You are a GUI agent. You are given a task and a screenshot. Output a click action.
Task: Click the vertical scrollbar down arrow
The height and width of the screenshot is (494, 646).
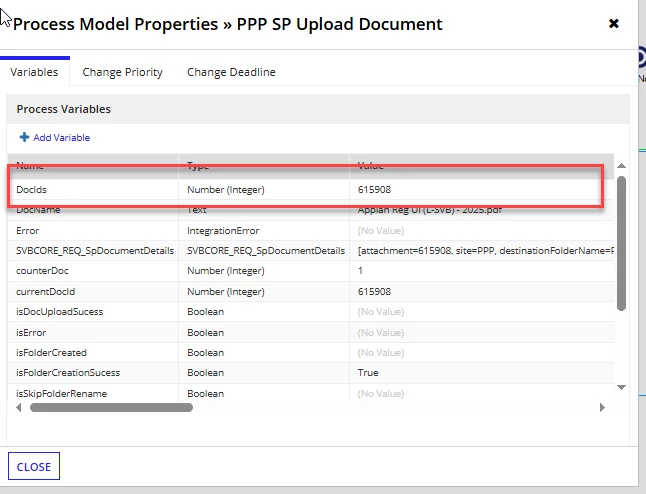coord(621,387)
